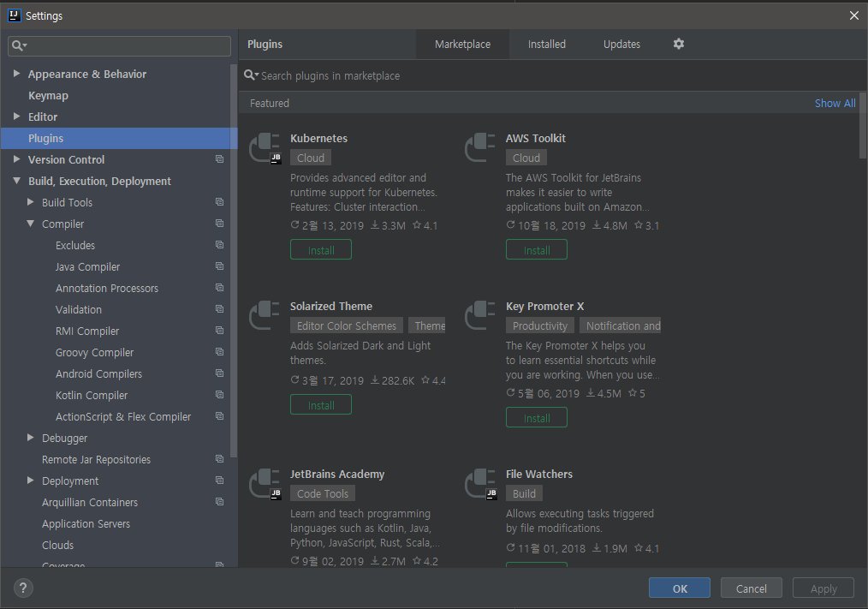Click project-level icon beside Java Compiler

[219, 266]
